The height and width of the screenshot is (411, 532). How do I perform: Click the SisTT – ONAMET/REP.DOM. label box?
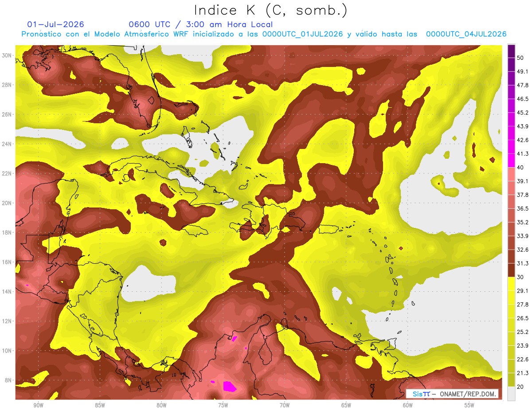[453, 394]
